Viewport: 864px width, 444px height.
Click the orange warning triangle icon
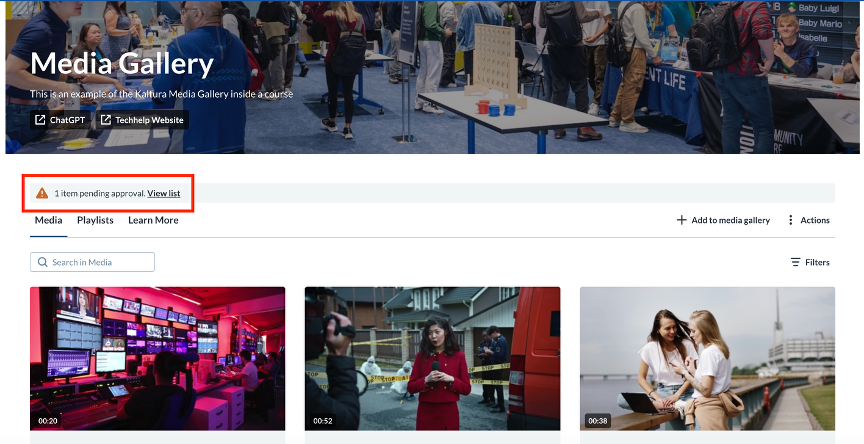pos(42,193)
